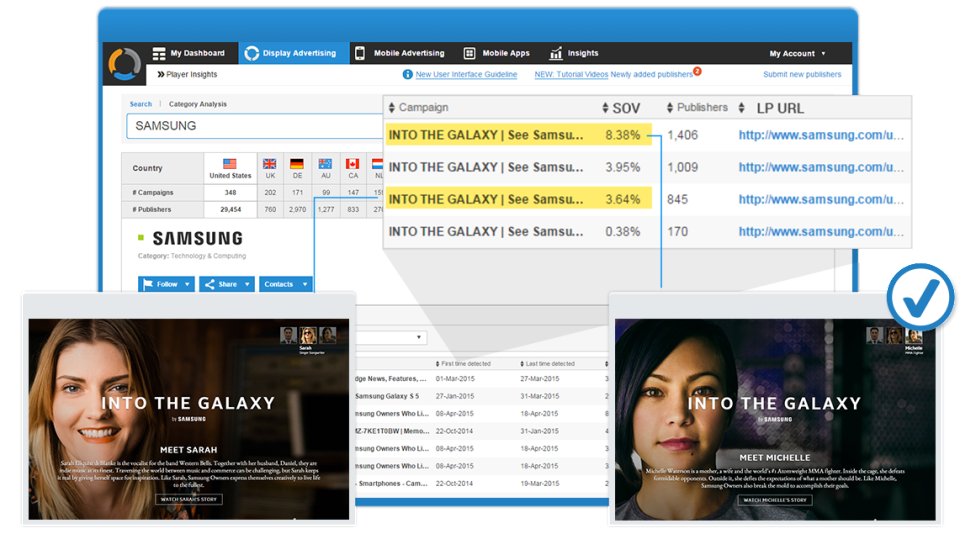Select the Search sub-tab
Image resolution: width=960 pixels, height=534 pixels.
click(141, 104)
